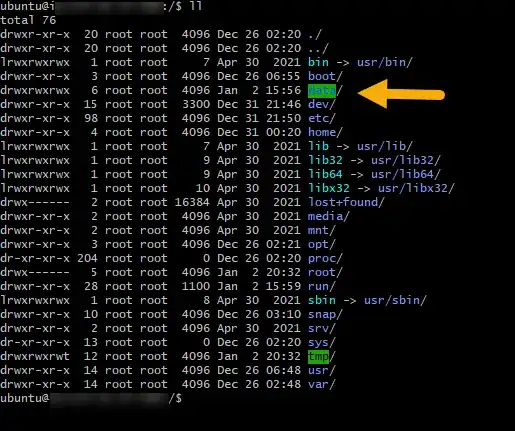
Task: Click the 'opt/' directory name
Action: pos(321,244)
